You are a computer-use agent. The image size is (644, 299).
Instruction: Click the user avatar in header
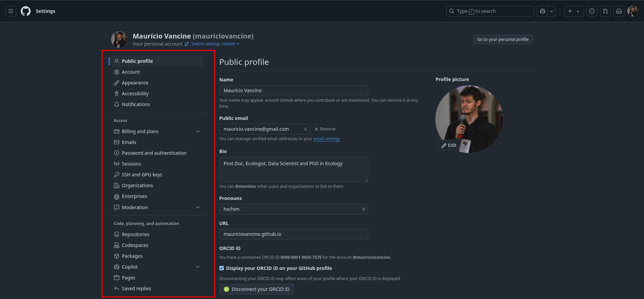633,11
